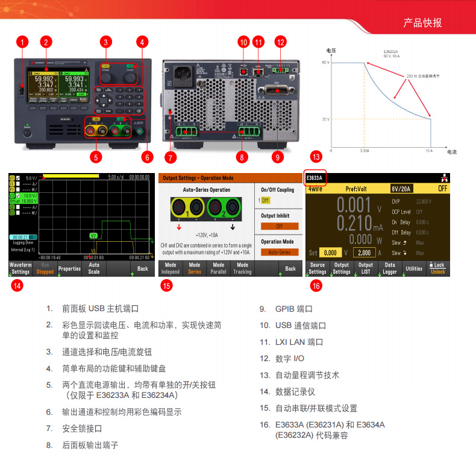The height and width of the screenshot is (457, 476).
Task: Click the 产品快报 header title
Action: tap(422, 23)
